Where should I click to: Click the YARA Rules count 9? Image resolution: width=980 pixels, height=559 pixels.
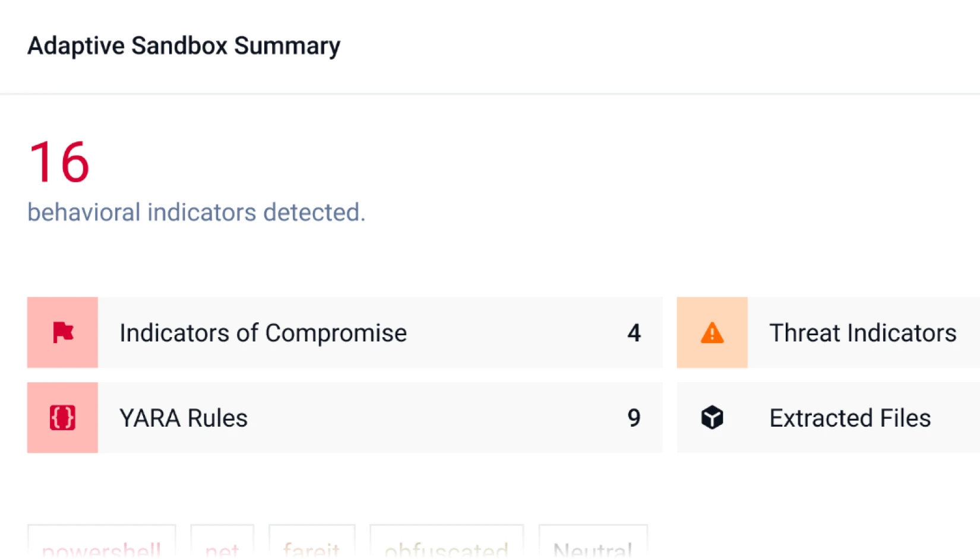coord(634,418)
